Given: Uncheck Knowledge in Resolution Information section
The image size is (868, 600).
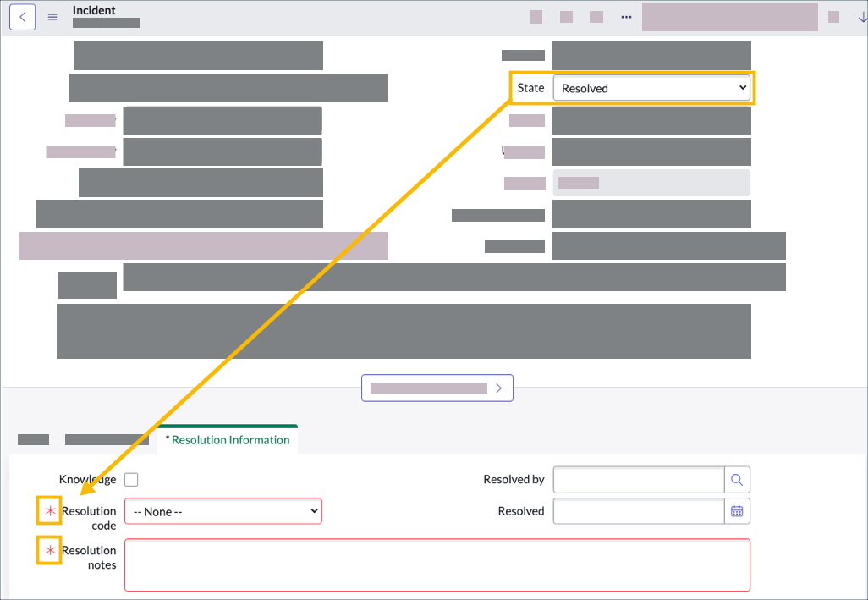Looking at the screenshot, I should pyautogui.click(x=131, y=479).
